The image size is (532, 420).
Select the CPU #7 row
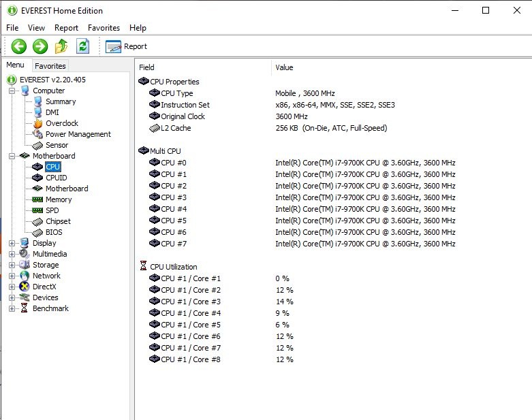[x=174, y=244]
